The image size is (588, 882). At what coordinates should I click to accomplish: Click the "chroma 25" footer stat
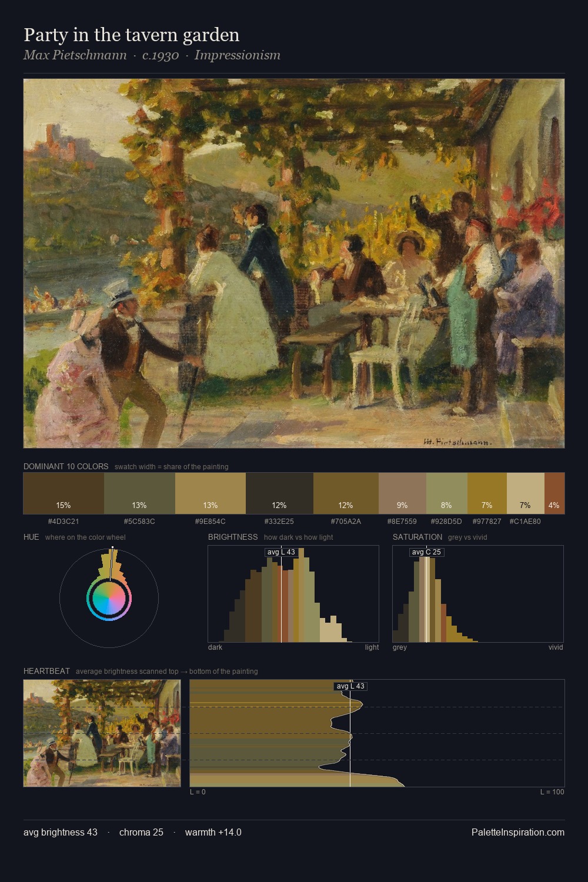point(141,833)
